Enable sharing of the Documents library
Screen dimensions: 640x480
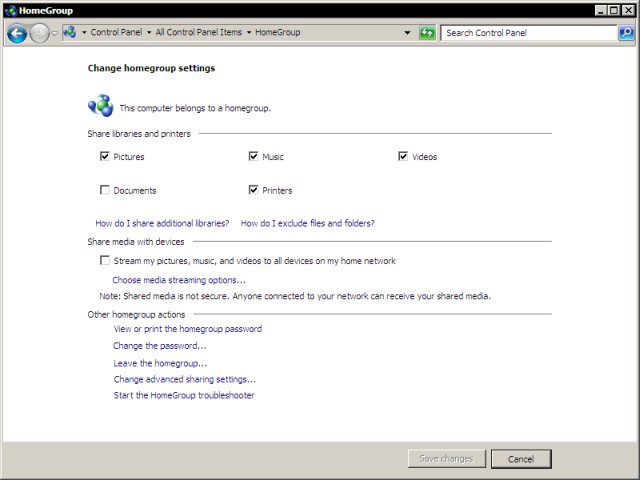click(105, 190)
